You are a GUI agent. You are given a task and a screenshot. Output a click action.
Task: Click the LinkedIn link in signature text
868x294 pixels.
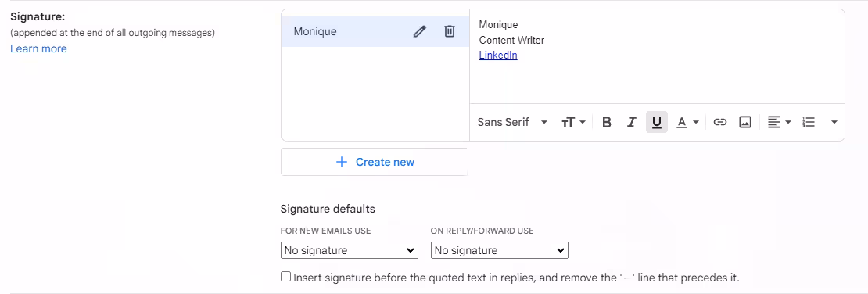497,56
